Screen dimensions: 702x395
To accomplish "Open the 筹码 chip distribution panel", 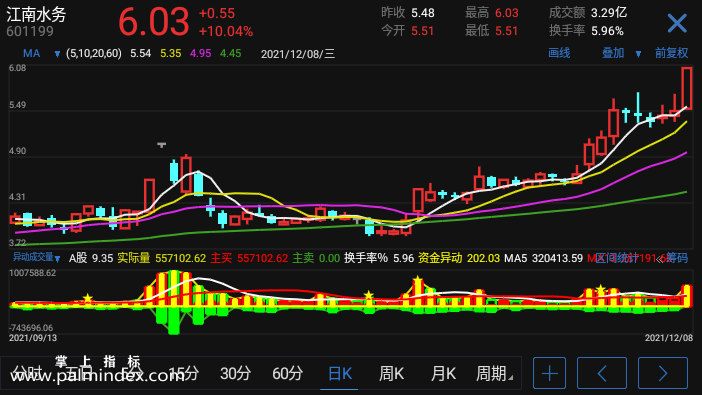I will coord(677,258).
